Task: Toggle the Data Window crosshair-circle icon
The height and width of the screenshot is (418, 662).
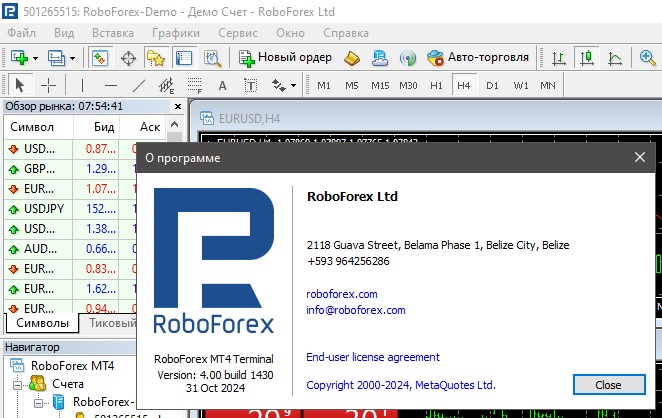Action: [x=128, y=58]
